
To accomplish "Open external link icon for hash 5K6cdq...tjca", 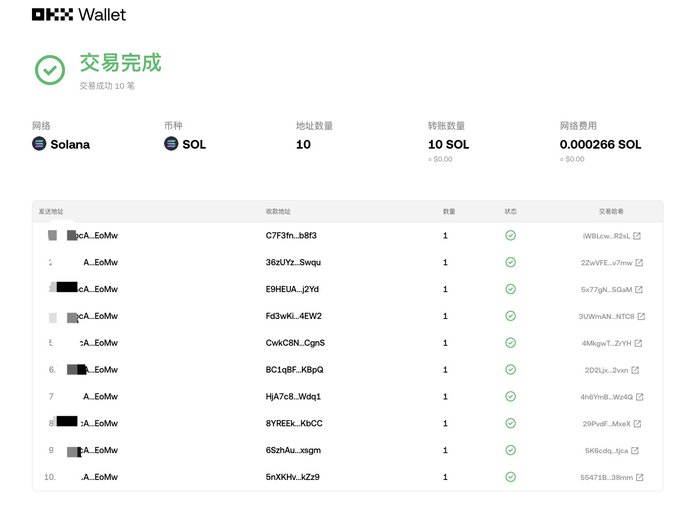I will click(635, 451).
